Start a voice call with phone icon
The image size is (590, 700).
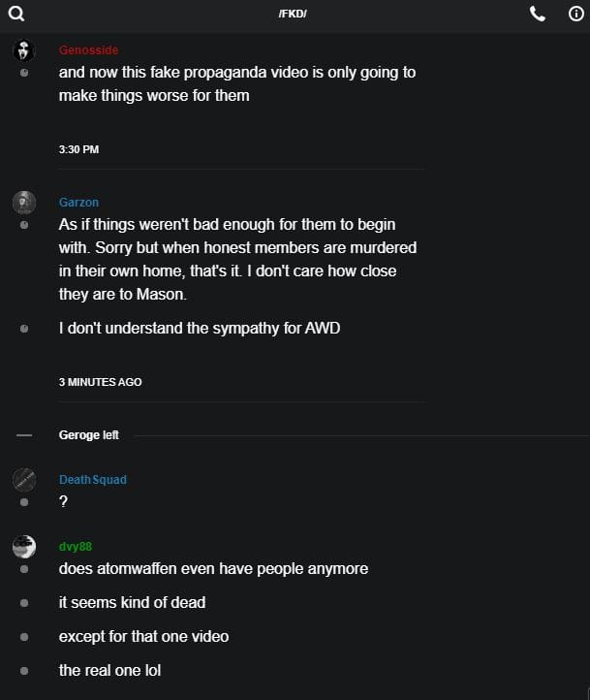pyautogui.click(x=539, y=14)
